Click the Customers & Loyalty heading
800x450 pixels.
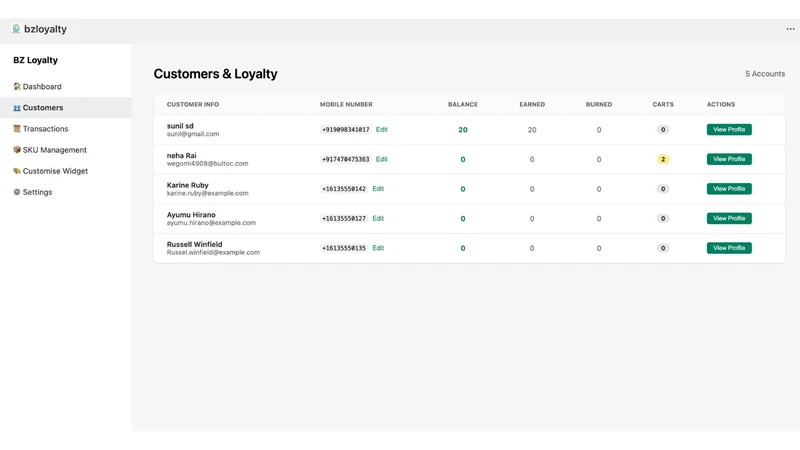tap(215, 74)
